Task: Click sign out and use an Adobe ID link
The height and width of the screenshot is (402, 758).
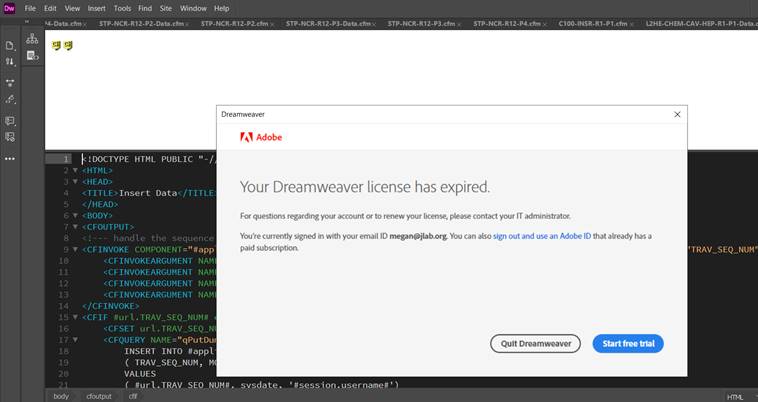Action: tap(543, 236)
